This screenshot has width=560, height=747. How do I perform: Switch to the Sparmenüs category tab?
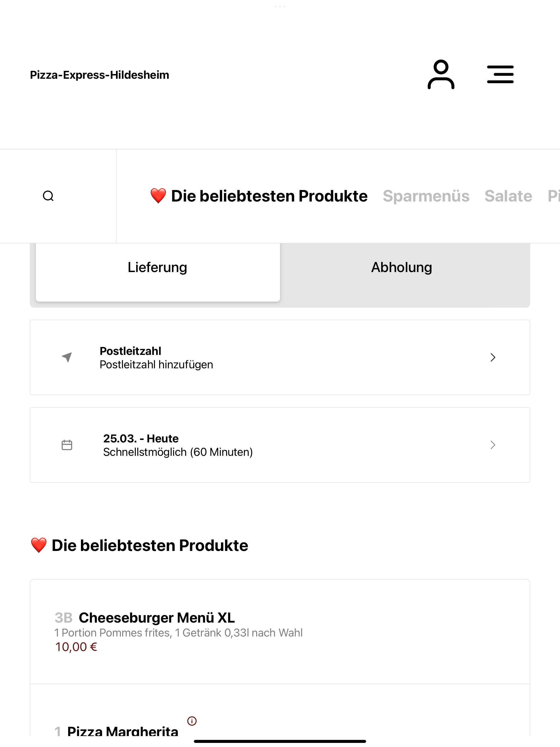tap(426, 196)
